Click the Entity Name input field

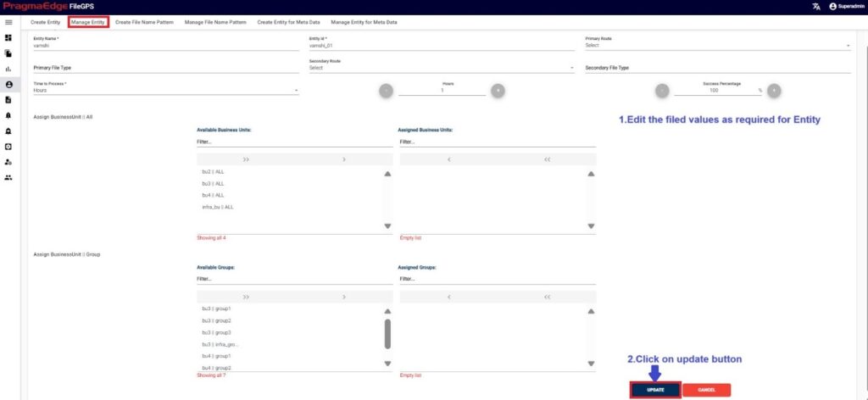pyautogui.click(x=166, y=46)
